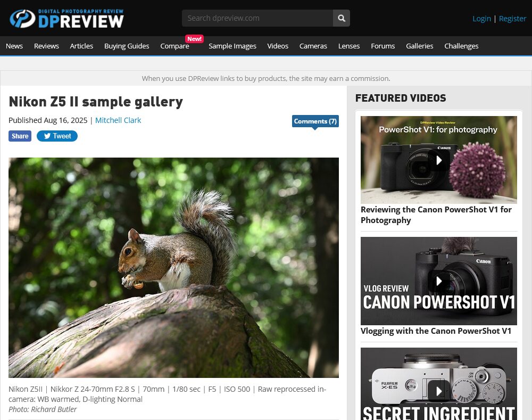Viewport: 532px width, 420px height.
Task: Open author Mitchell Clark's profile
Action: [x=118, y=120]
